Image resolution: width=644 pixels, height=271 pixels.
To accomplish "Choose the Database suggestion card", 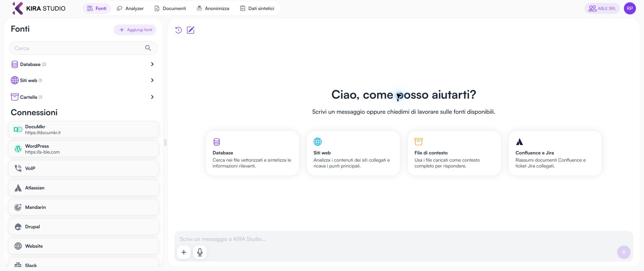I will click(252, 153).
